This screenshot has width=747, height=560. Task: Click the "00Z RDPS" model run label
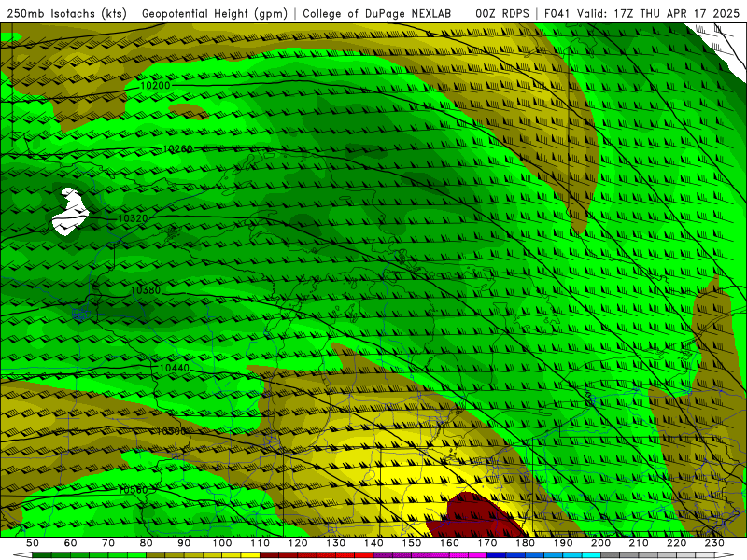502,13
